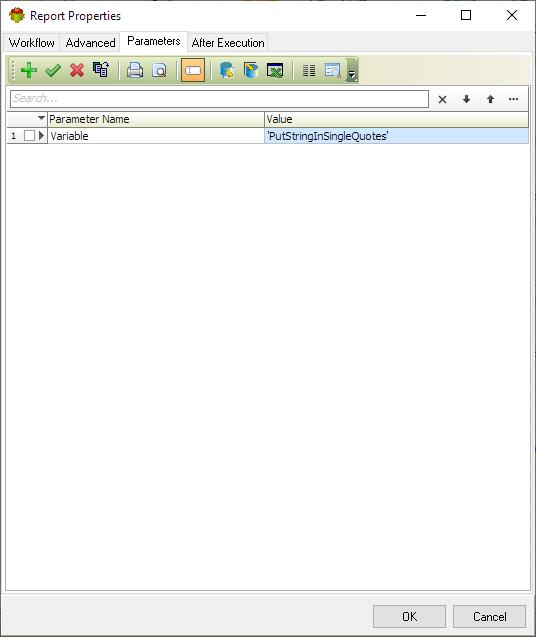Viewport: 536px width, 637px height.
Task: Sort by the Parameter Name column header
Action: tap(156, 119)
